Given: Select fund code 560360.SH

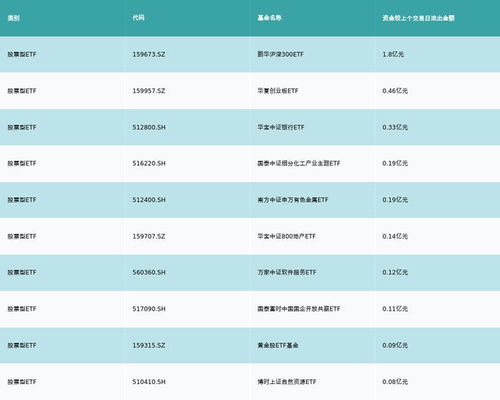Looking at the screenshot, I should tap(149, 272).
